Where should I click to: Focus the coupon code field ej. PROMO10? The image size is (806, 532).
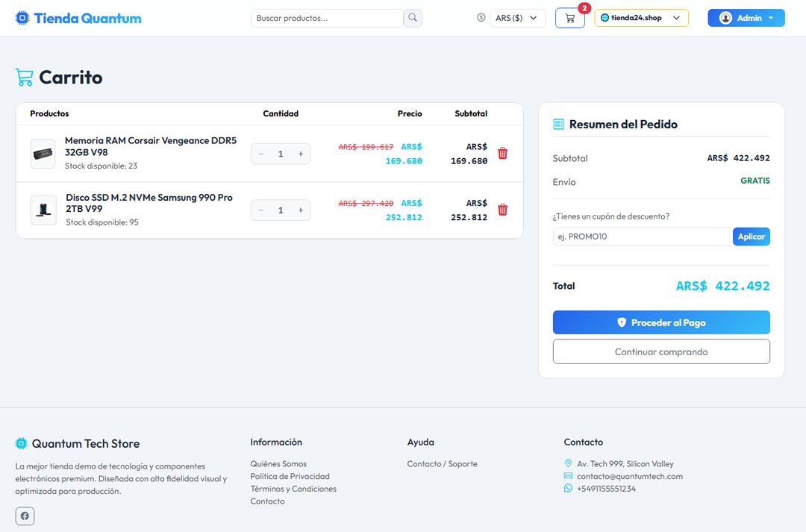(643, 237)
